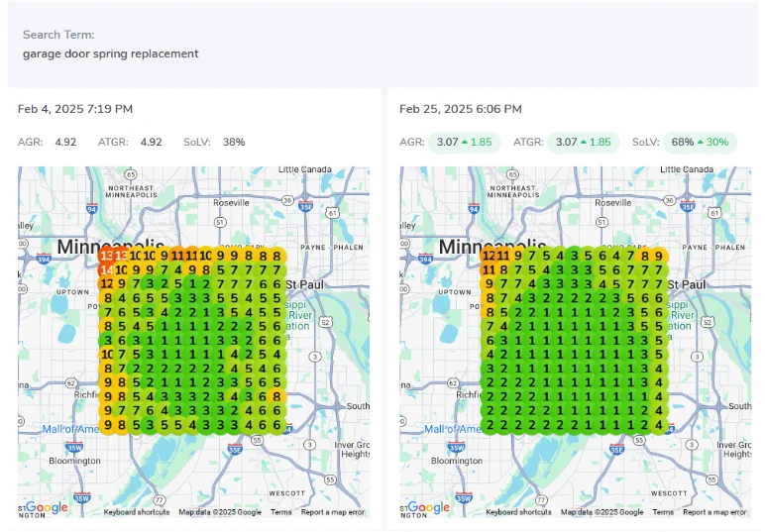
Task: Open the Terms link on the left map
Action: pos(281,512)
